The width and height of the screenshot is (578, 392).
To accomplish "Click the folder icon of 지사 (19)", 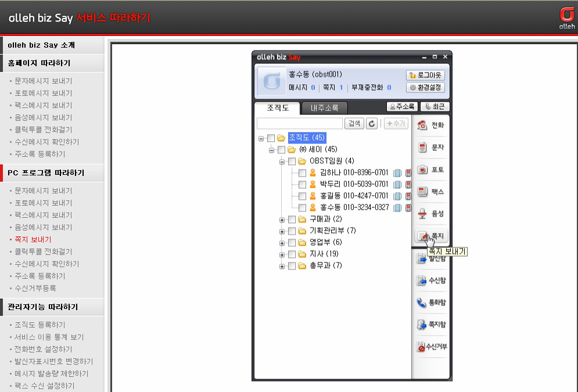I will pyautogui.click(x=302, y=254).
